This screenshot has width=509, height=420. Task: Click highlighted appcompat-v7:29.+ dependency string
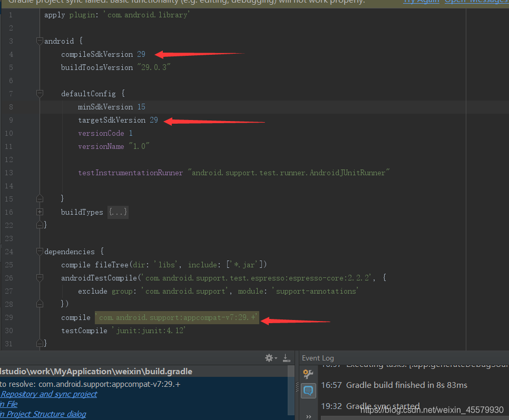coord(177,317)
